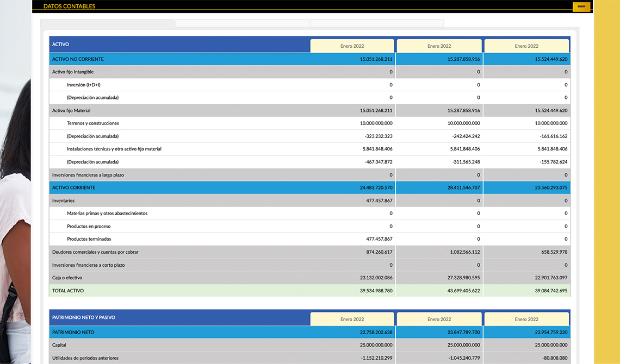Click Total Activo value 39.084.742.695

[x=551, y=291]
